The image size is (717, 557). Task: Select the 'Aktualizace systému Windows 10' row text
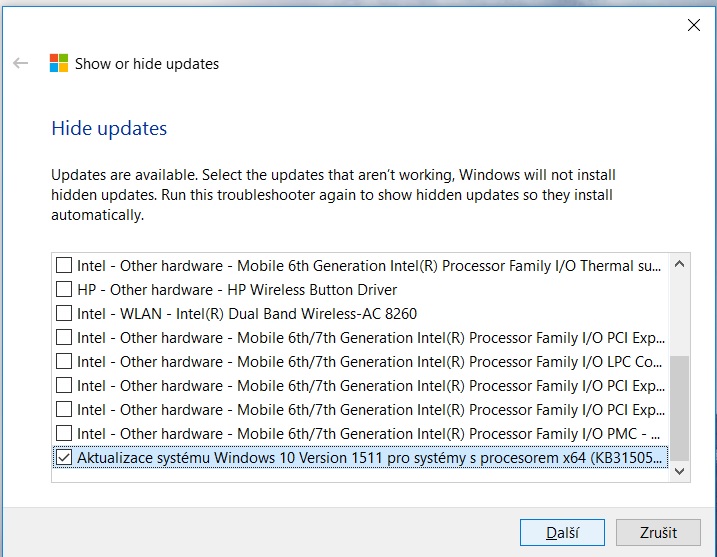pyautogui.click(x=369, y=458)
